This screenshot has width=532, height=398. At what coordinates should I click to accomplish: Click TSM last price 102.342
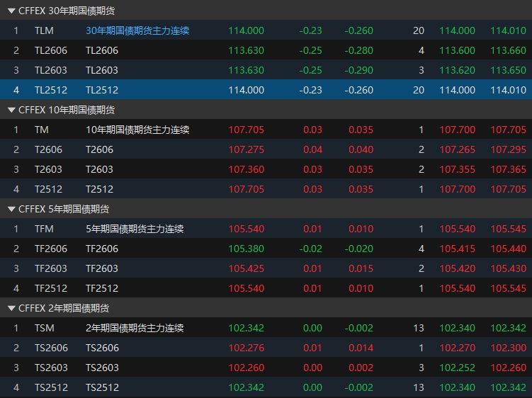246,328
